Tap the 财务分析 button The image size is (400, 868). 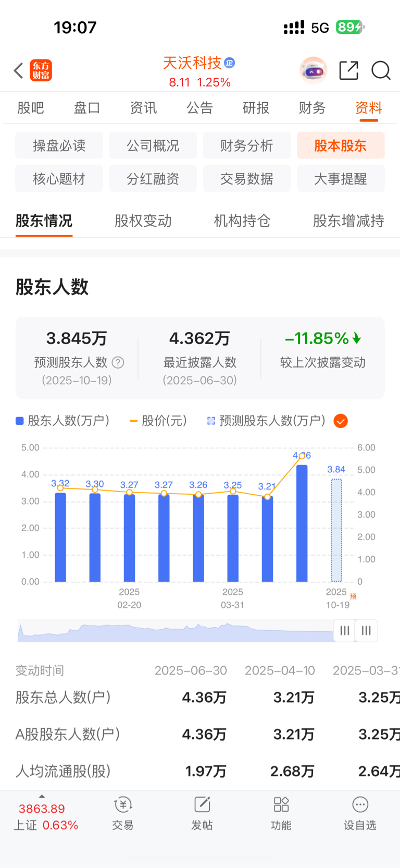[247, 145]
